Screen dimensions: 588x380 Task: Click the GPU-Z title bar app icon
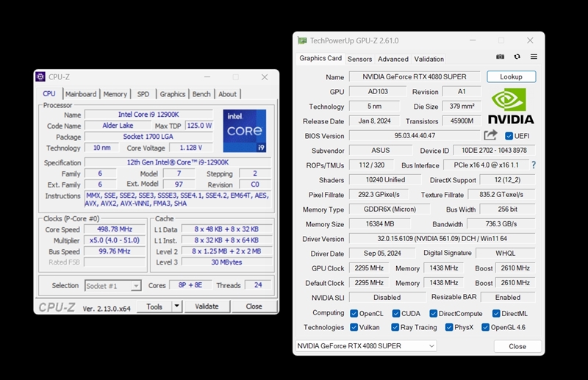302,40
